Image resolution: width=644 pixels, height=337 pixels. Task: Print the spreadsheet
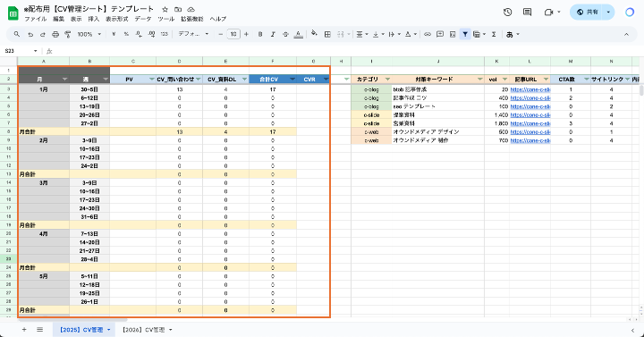click(55, 35)
